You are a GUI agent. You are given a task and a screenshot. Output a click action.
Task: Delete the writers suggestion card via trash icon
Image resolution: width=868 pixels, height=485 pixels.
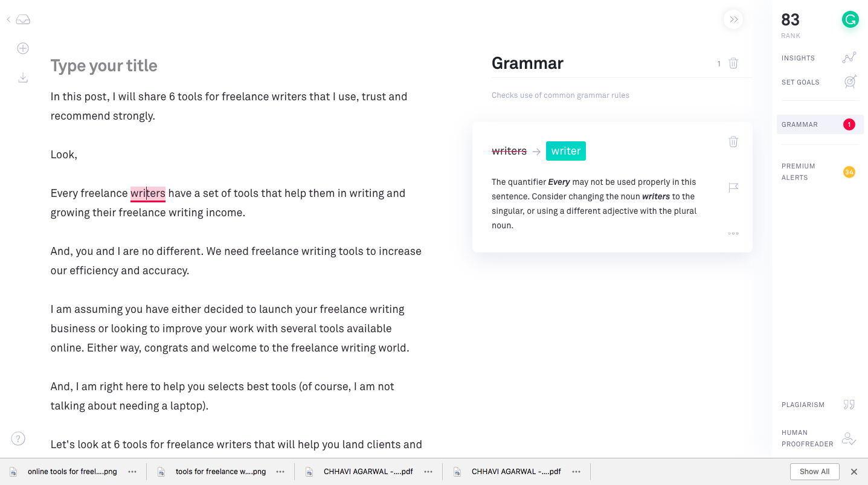tap(733, 142)
